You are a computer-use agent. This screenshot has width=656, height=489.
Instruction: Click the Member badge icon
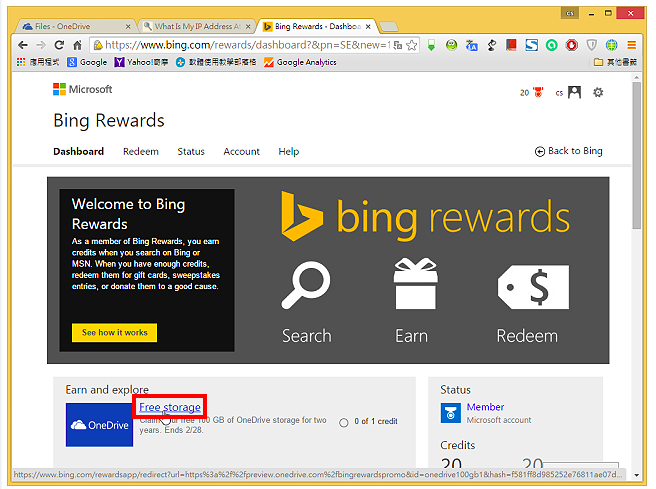pyautogui.click(x=451, y=413)
